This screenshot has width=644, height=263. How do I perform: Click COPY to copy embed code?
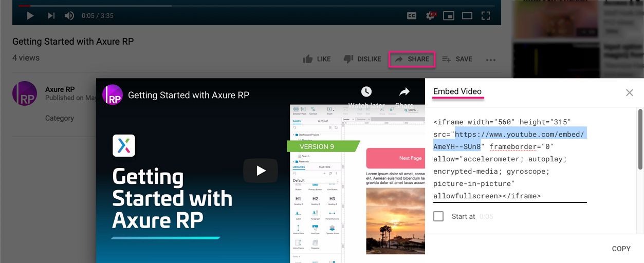[x=621, y=249]
